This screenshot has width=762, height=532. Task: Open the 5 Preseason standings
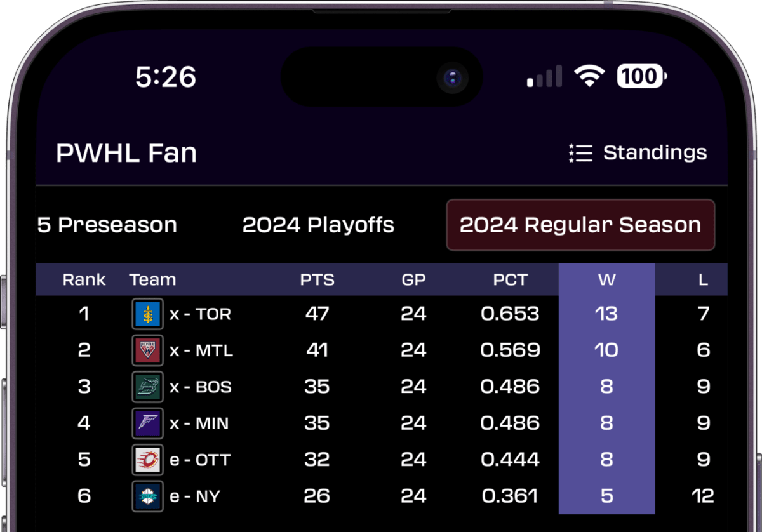pos(107,225)
